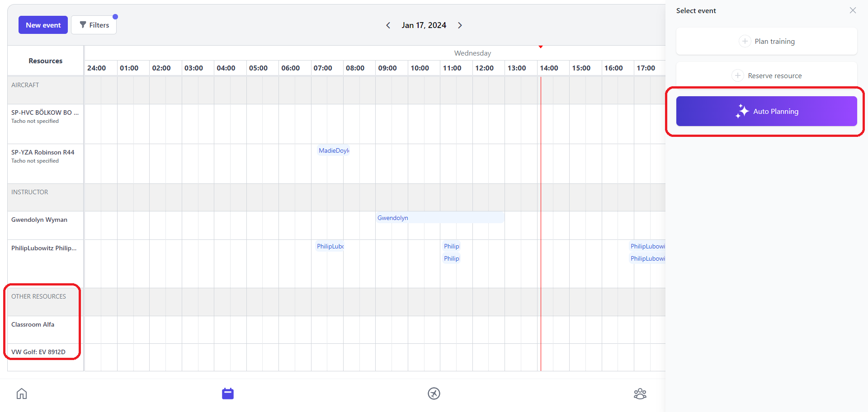The image size is (868, 412).
Task: Select PhilipLubowitz instructor row
Action: [x=45, y=264]
